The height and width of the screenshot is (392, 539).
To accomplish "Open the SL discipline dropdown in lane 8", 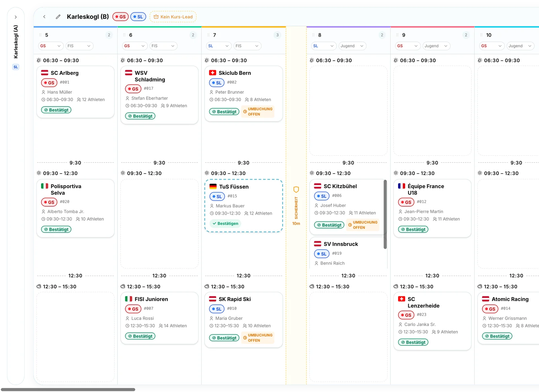I will tap(323, 46).
